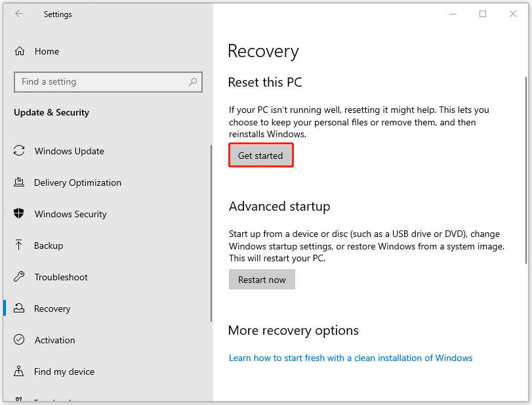Open the clean installation of Windows link

[x=350, y=358]
